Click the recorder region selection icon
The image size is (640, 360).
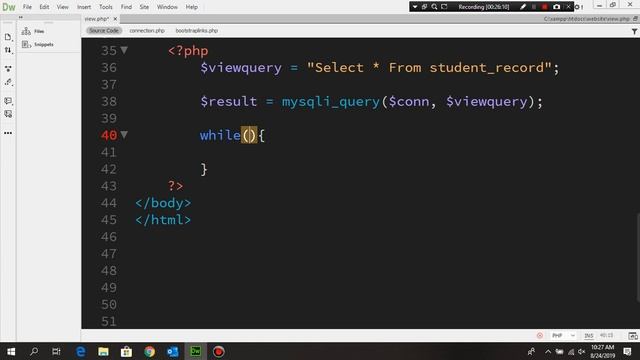pos(444,7)
